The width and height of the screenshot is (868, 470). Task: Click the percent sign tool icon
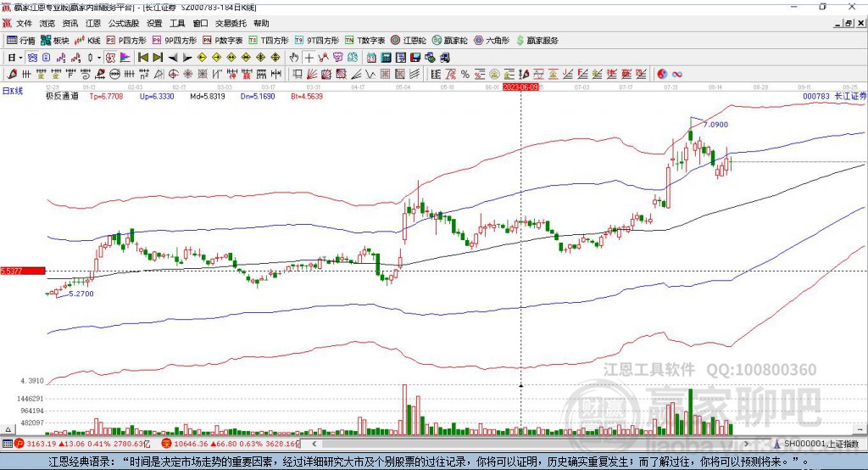tap(465, 75)
